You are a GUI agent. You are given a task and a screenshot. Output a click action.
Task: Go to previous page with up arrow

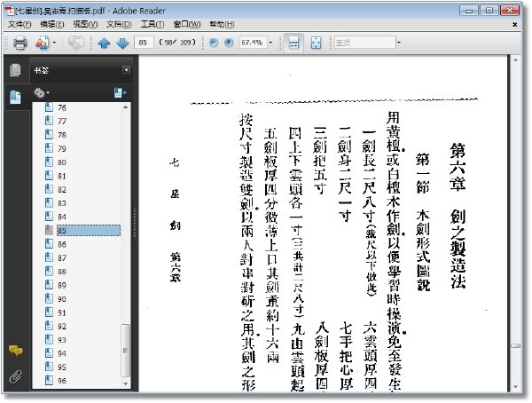[x=104, y=43]
